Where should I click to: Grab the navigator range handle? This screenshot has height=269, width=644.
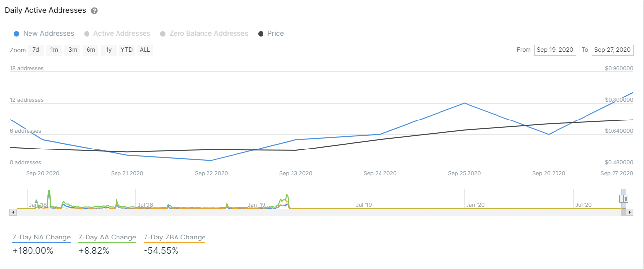coord(624,199)
